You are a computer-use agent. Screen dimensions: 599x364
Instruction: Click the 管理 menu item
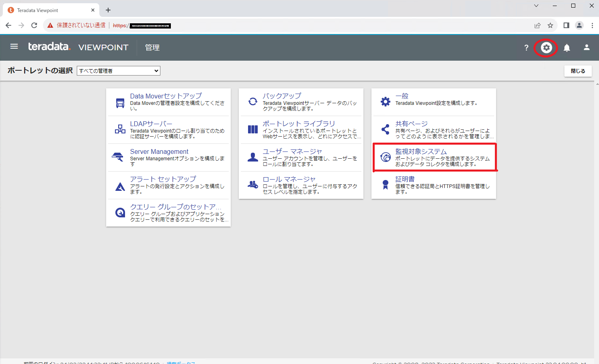152,47
